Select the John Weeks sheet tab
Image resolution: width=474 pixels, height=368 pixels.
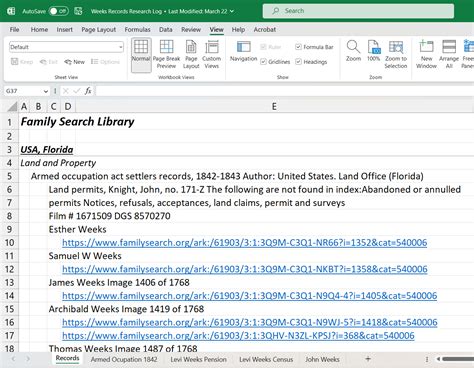click(x=322, y=359)
